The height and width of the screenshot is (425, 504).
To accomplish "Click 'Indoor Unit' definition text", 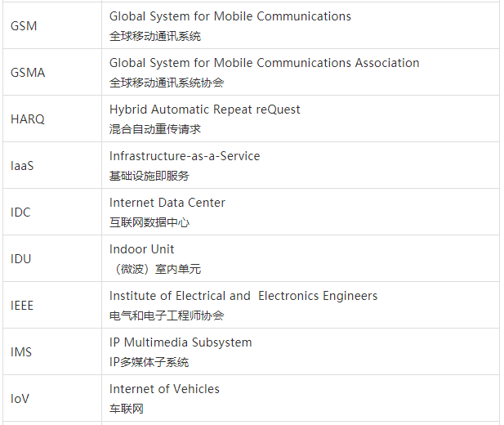I will (141, 249).
